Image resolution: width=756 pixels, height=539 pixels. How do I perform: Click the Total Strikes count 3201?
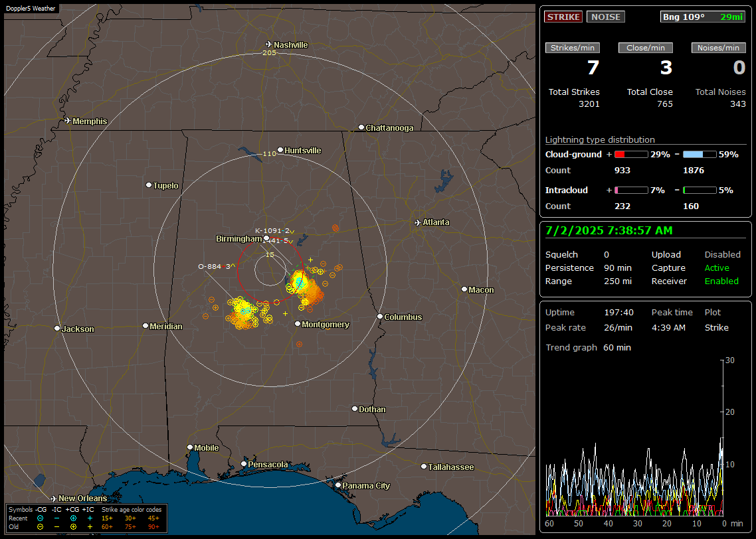coord(589,104)
